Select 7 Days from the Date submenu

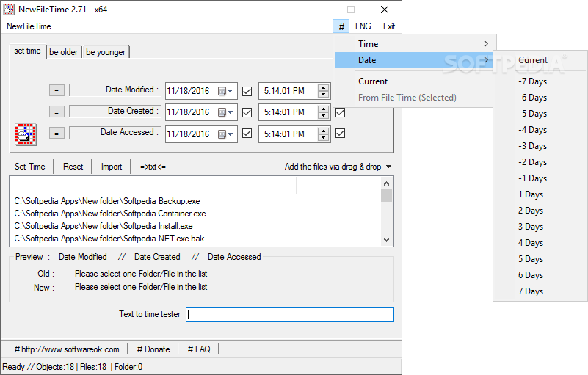tap(540, 291)
